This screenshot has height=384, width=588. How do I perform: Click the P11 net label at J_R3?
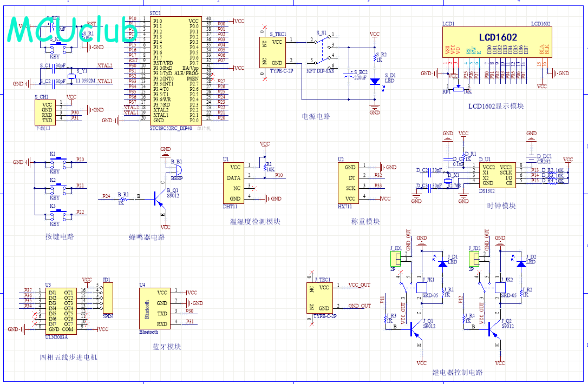coord(382,299)
